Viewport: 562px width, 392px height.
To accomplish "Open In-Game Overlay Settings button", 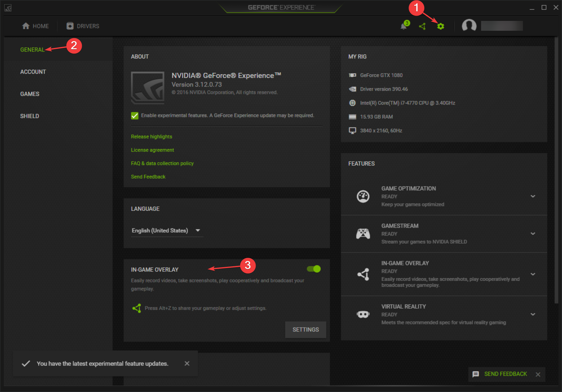I will click(x=305, y=330).
